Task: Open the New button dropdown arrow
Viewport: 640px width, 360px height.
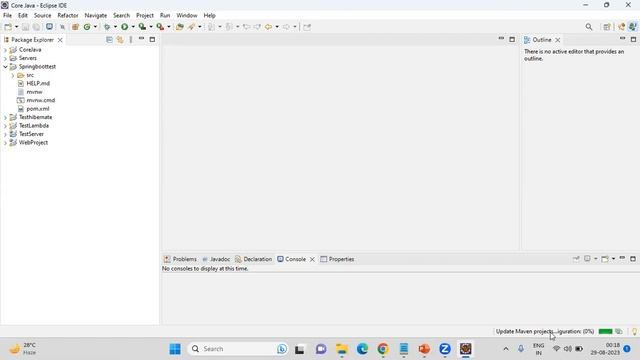Action: click(16, 27)
